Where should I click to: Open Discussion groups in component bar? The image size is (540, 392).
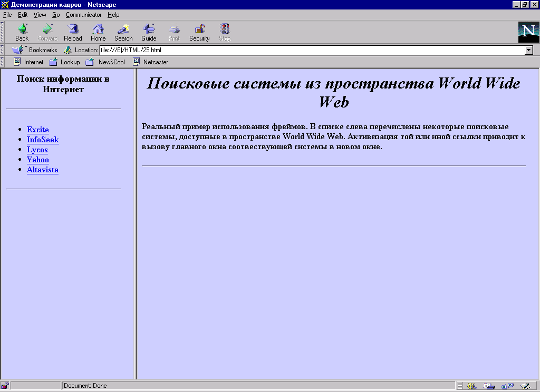click(x=508, y=386)
